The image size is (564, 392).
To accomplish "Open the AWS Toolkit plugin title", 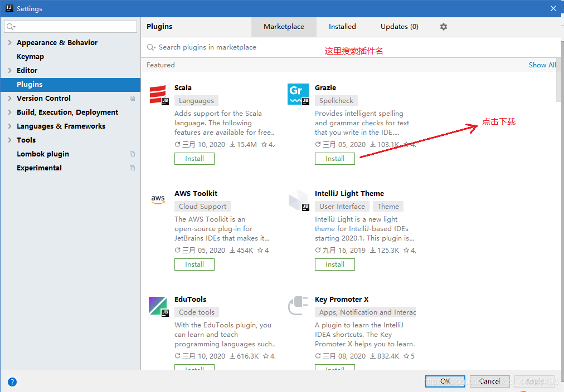I will (x=196, y=193).
